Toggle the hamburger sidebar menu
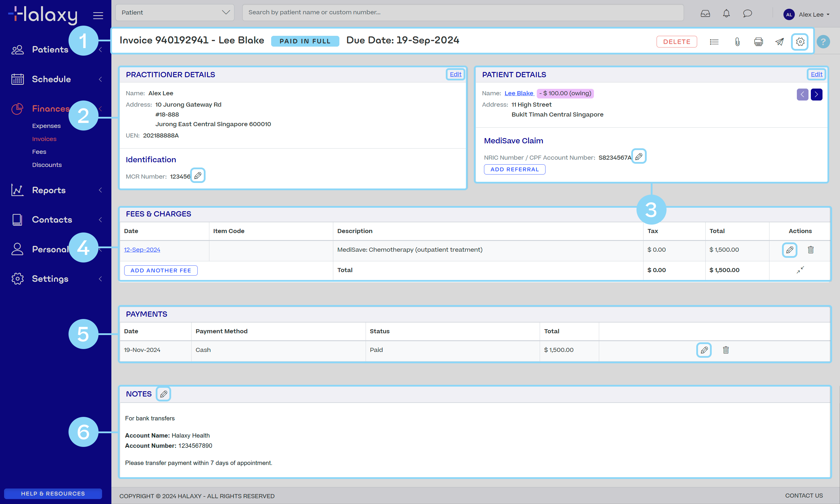 (x=98, y=15)
